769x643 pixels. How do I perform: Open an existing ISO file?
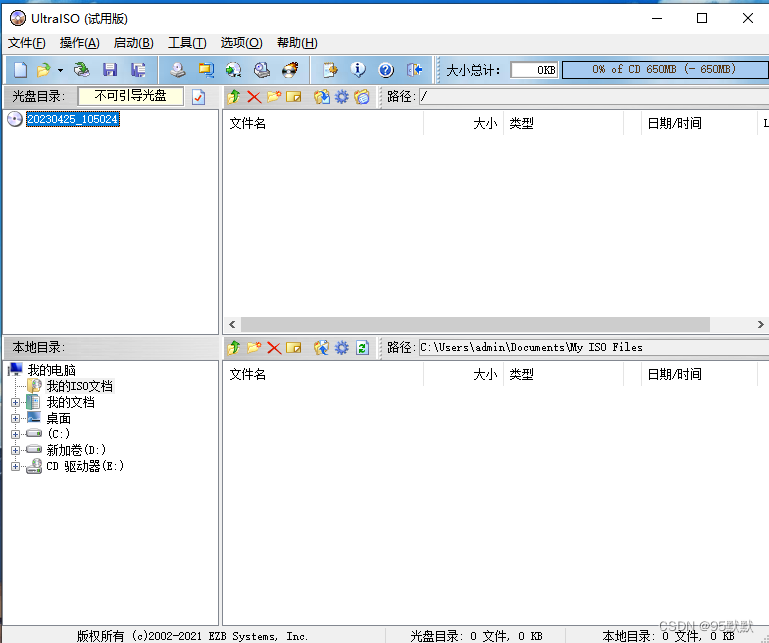point(44,70)
